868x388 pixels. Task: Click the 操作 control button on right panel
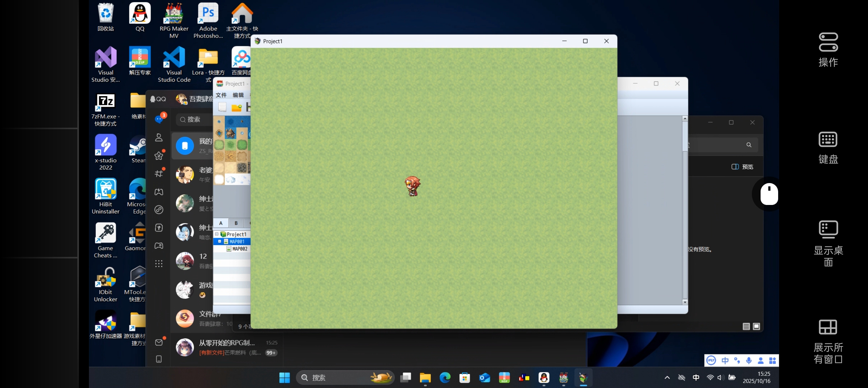(828, 50)
